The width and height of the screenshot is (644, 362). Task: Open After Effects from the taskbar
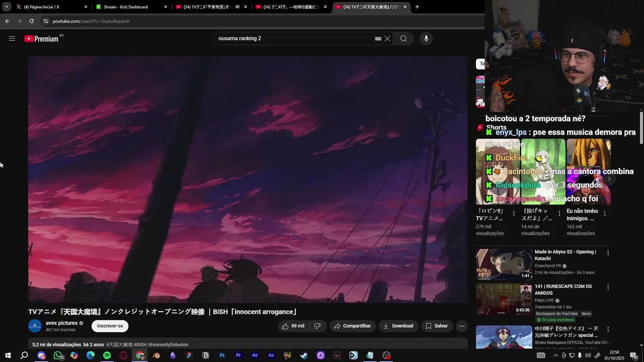[x=255, y=355]
